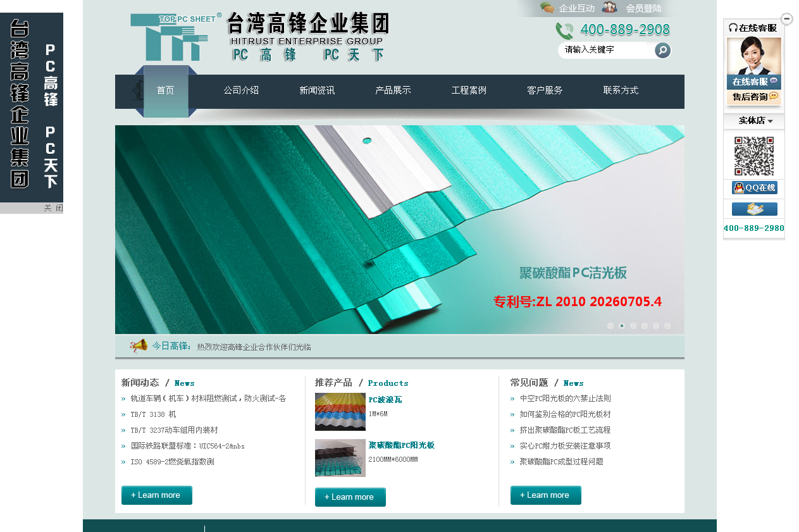
Task: Start chat via the 在线客服 button
Action: 754,82
